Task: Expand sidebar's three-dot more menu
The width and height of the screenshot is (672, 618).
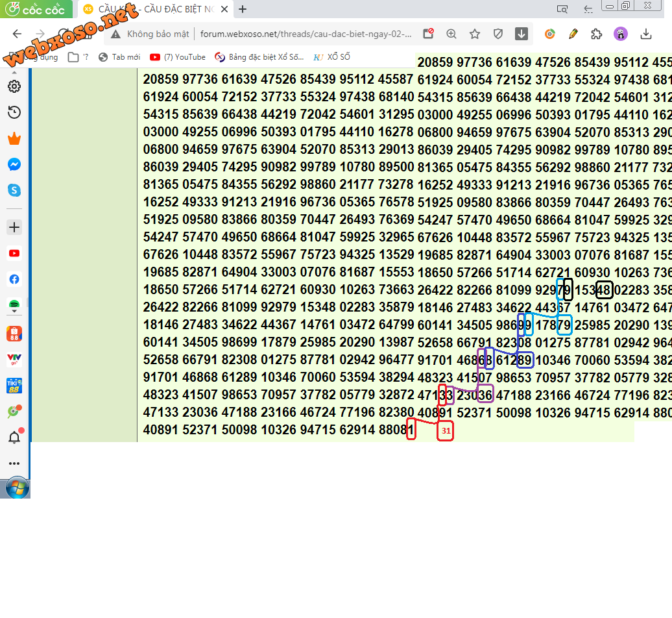Action: [x=14, y=463]
